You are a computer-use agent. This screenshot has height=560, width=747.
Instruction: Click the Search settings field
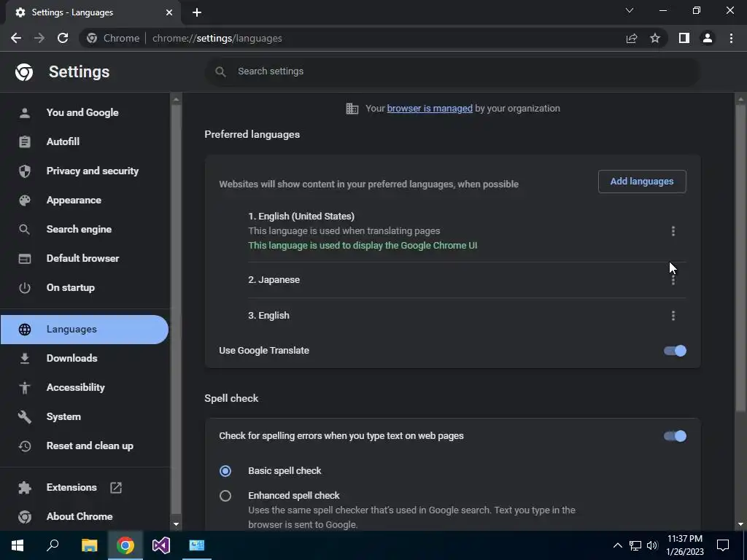tap(452, 71)
